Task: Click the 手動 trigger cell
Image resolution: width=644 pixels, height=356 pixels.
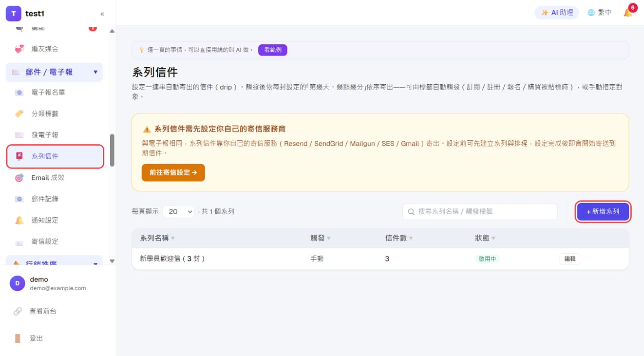Action: (x=317, y=259)
